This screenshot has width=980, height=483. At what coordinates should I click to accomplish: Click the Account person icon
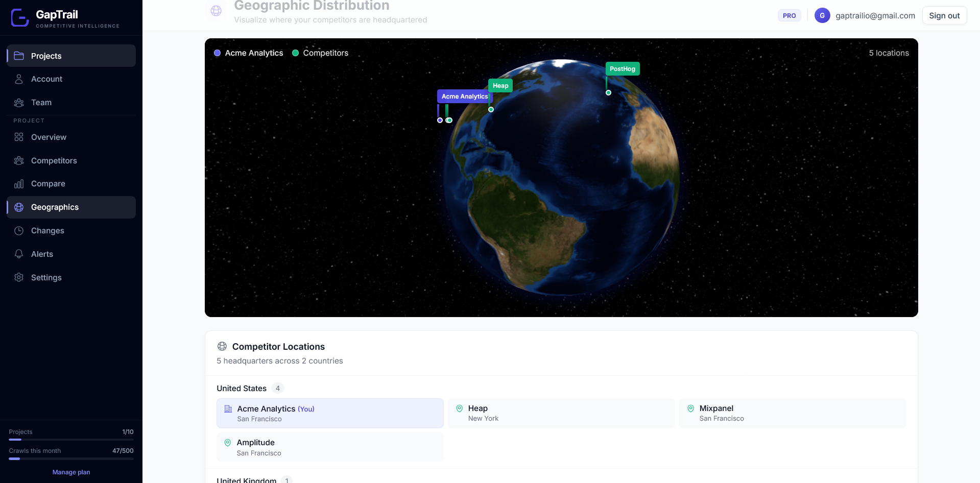pyautogui.click(x=19, y=79)
